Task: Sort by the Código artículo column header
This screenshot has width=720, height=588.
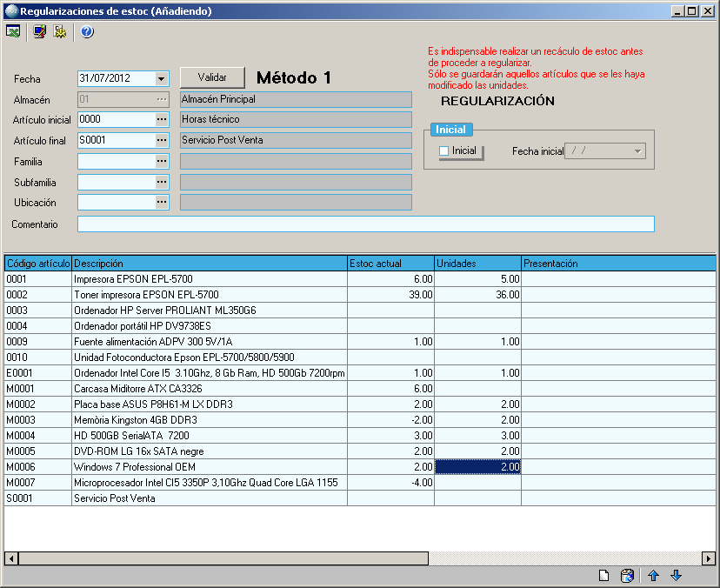Action: coord(38,264)
